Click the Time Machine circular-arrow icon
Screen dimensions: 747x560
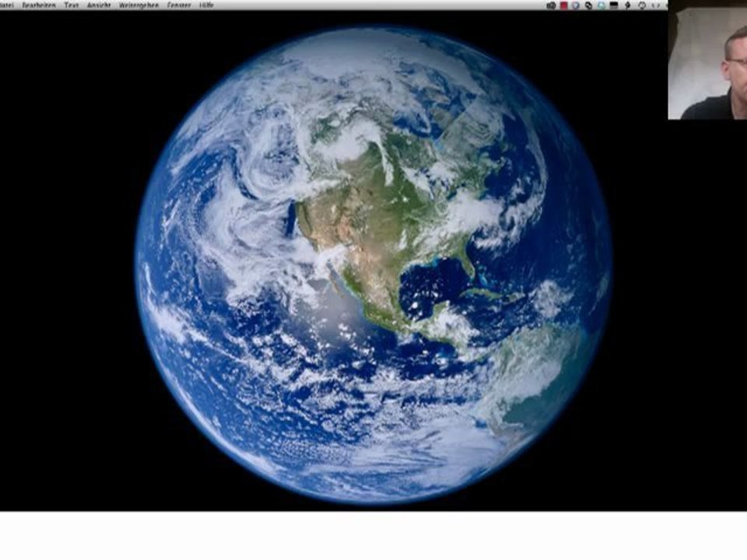(x=642, y=5)
